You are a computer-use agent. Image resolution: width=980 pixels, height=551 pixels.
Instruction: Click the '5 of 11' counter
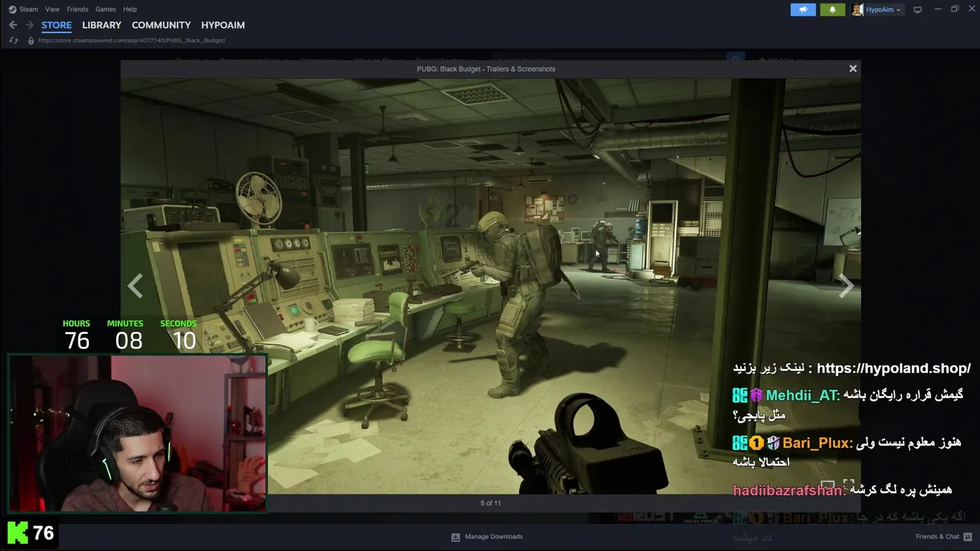tap(491, 503)
